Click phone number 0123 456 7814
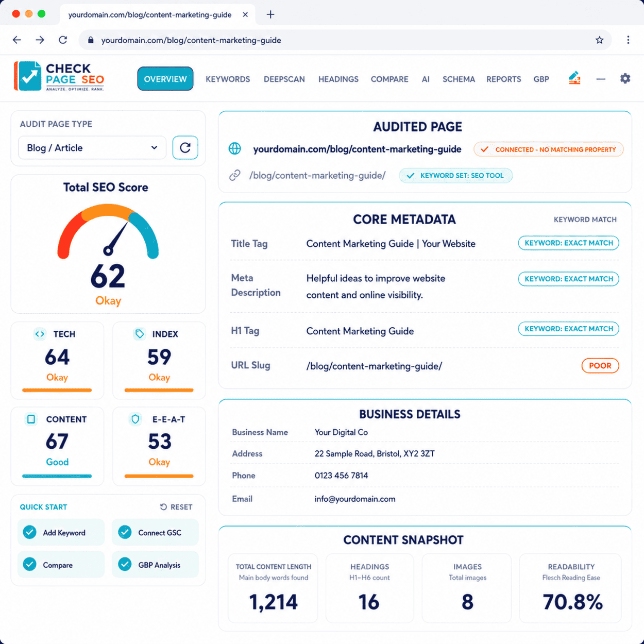Image resolution: width=644 pixels, height=644 pixels. (341, 475)
